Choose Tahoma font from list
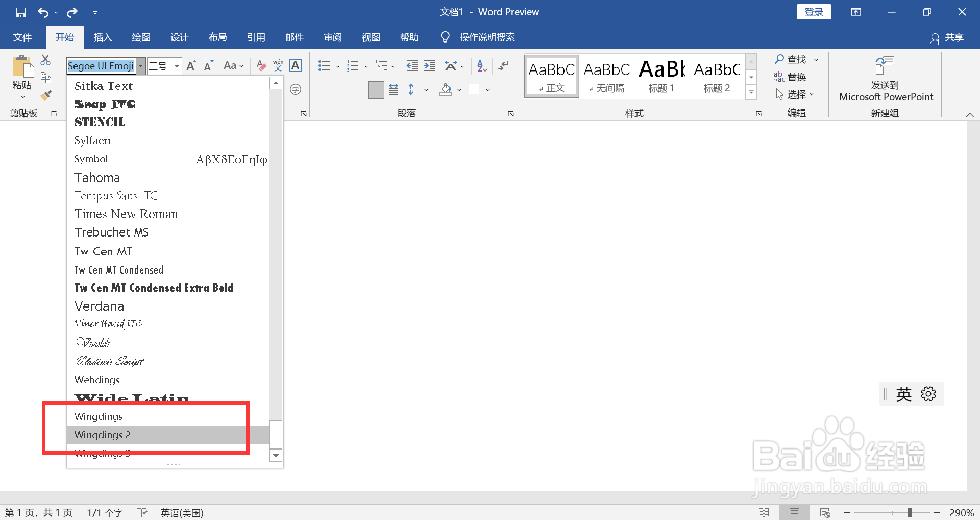This screenshot has height=520, width=980. [168, 178]
